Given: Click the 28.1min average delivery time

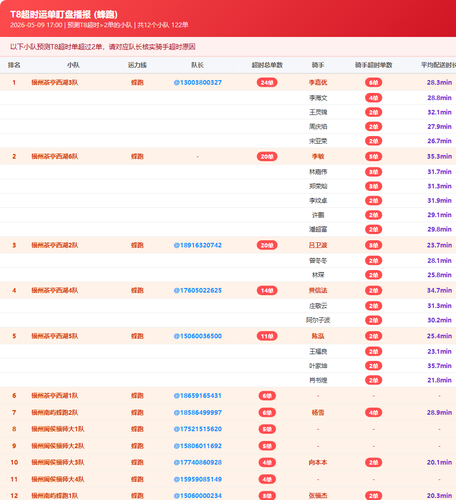Looking at the screenshot, I should 439,260.
